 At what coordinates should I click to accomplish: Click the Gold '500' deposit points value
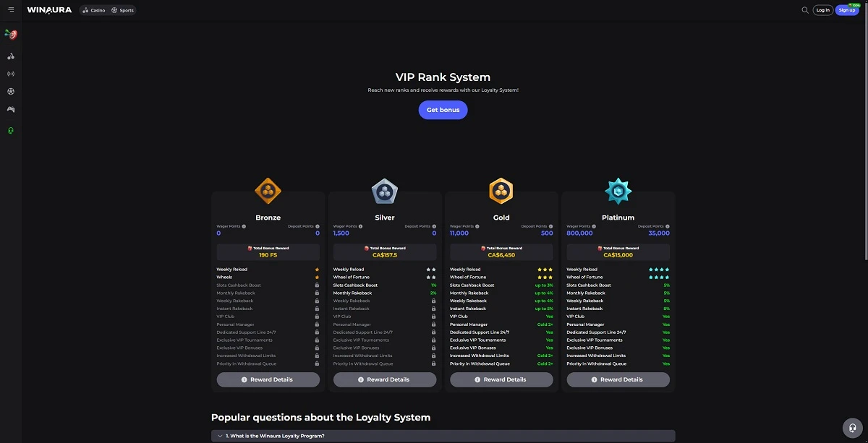point(547,233)
